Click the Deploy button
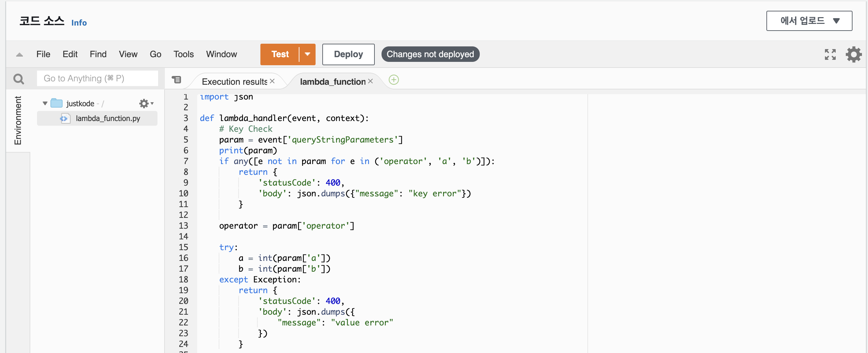 (349, 54)
